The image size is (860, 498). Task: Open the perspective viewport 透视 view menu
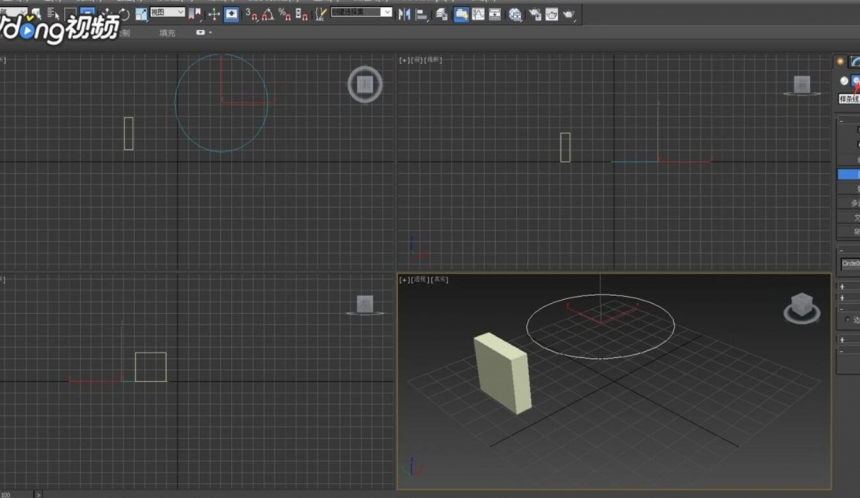[420, 280]
